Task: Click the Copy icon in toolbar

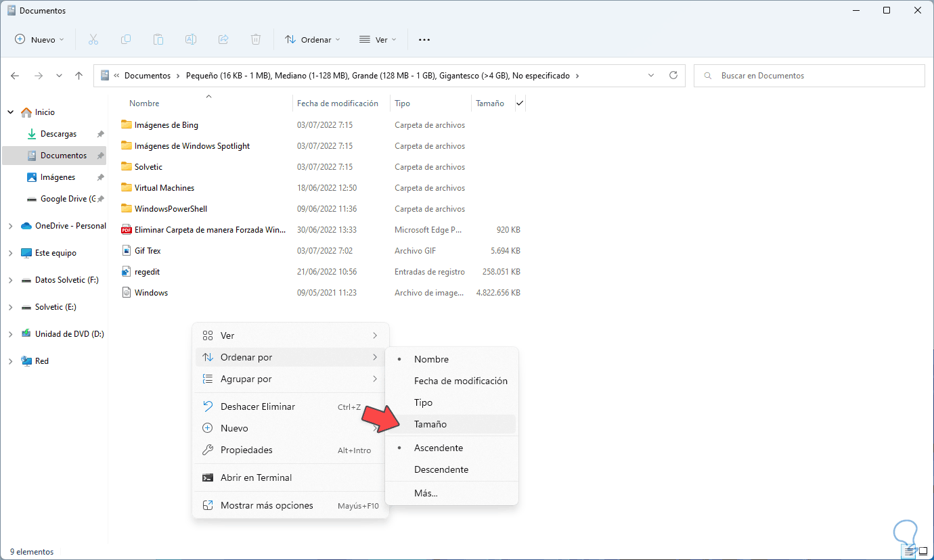Action: click(126, 39)
